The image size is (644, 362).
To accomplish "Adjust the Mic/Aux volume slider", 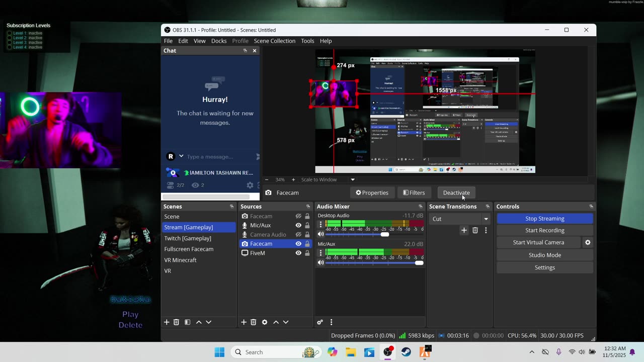I will click(x=419, y=262).
